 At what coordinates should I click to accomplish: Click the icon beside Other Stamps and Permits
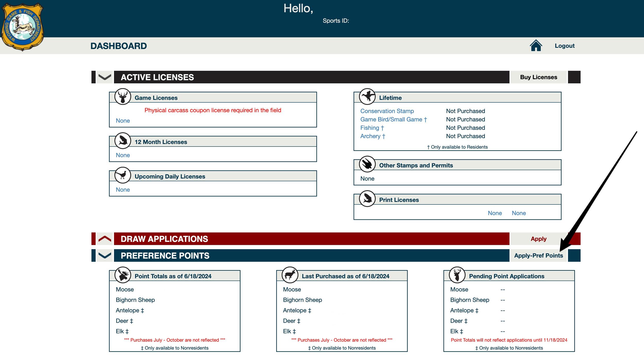tap(367, 164)
